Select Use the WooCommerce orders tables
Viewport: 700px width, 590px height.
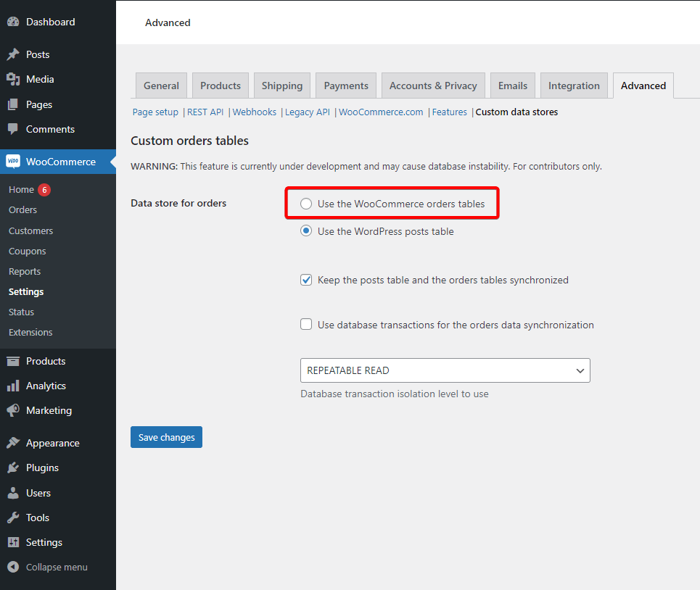pyautogui.click(x=306, y=204)
